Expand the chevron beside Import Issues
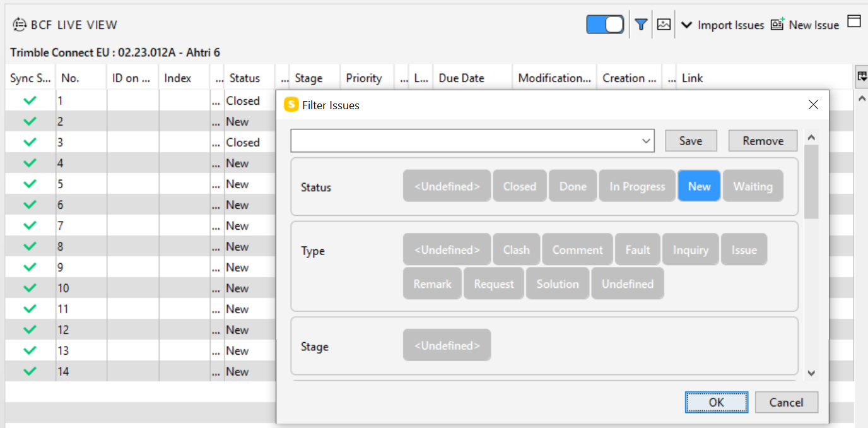Image resolution: width=868 pixels, height=428 pixels. 686,25
